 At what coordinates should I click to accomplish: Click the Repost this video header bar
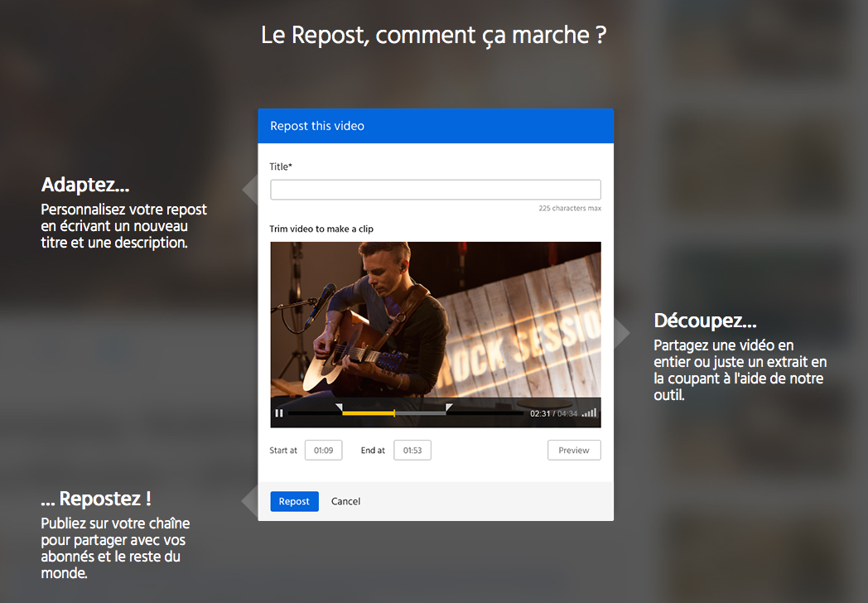pyautogui.click(x=436, y=126)
